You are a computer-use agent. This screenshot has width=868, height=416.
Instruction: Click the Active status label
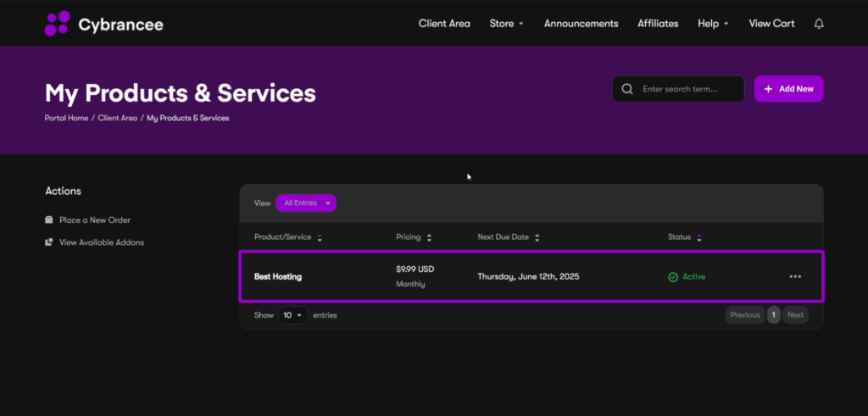pos(694,276)
